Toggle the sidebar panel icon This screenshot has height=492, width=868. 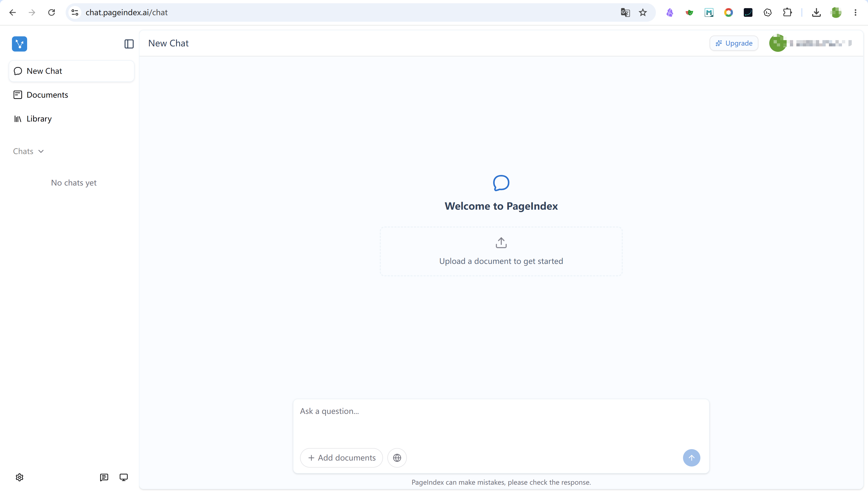129,44
